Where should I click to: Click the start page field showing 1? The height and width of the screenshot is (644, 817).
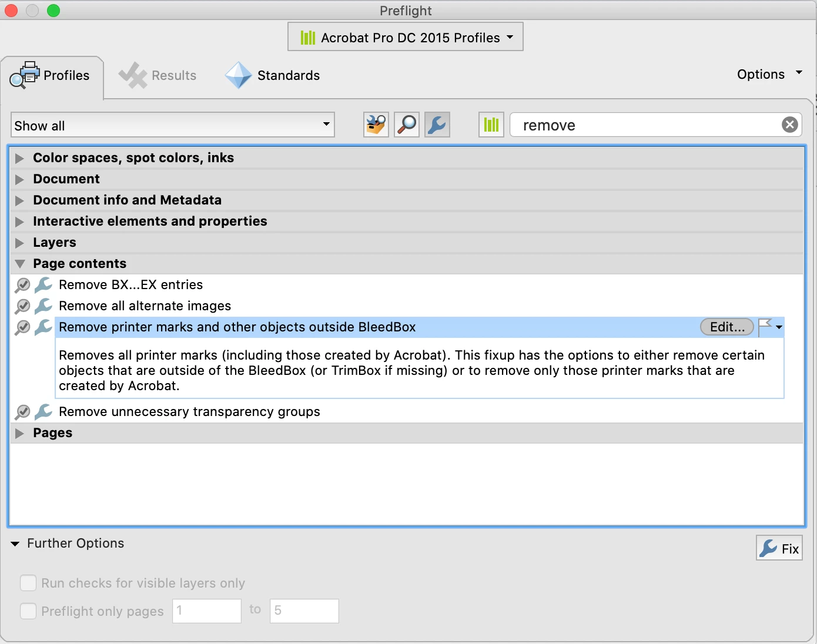[x=207, y=611]
